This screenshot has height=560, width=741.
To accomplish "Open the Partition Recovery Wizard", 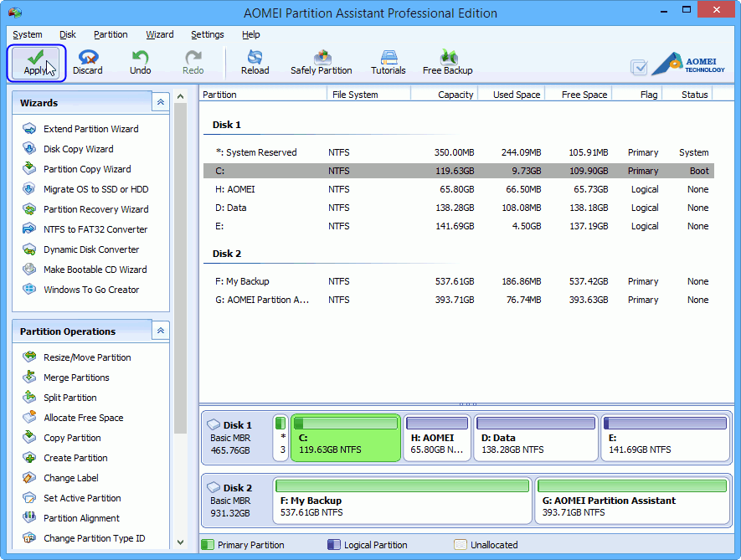I will tap(96, 209).
